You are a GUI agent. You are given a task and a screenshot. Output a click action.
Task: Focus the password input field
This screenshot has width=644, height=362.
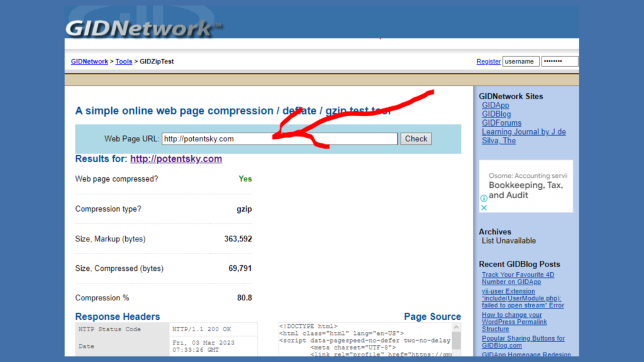coord(559,62)
